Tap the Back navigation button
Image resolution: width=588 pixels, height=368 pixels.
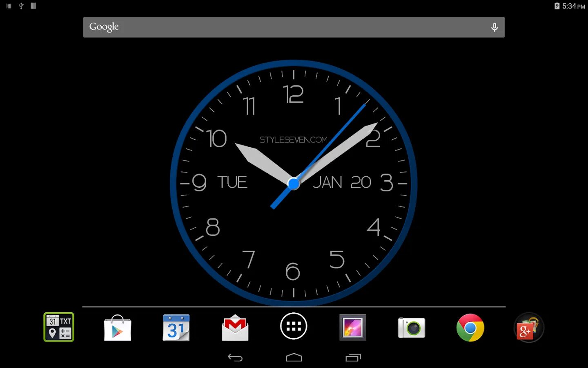235,358
